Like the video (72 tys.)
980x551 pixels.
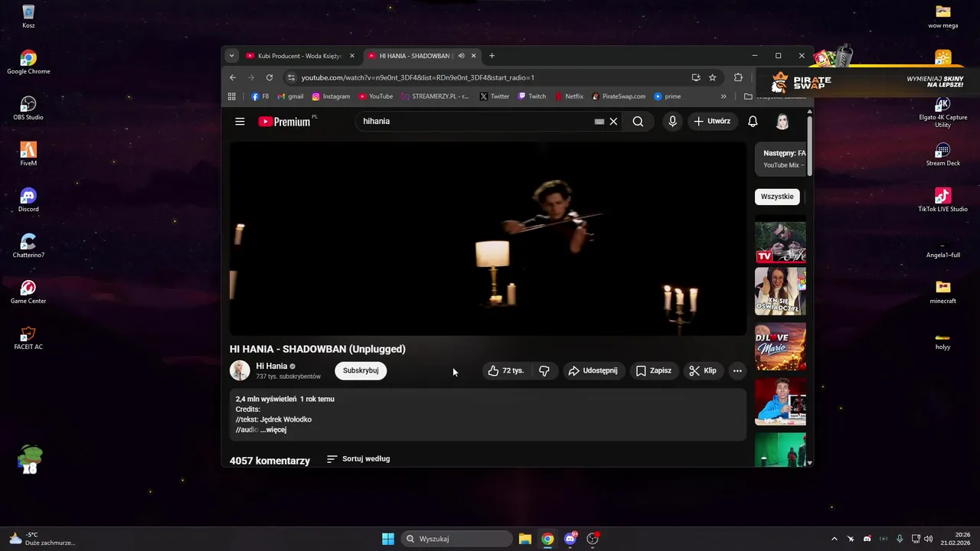point(506,370)
